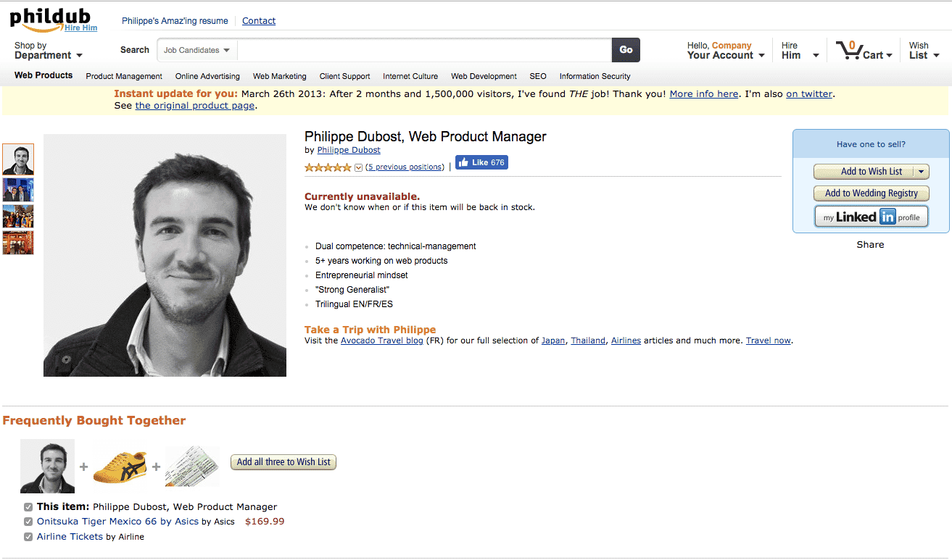Viewport: 952px width, 560px height.
Task: Click Philippe's Amaz'ing resume text
Action: click(175, 21)
